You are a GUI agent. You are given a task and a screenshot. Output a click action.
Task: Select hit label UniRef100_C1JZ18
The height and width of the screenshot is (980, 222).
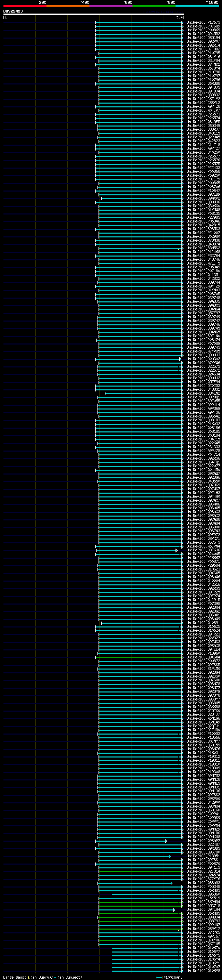coord(203,145)
